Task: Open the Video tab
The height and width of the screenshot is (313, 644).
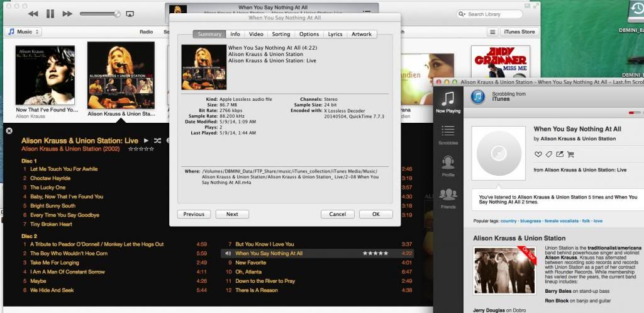Action: tap(256, 34)
